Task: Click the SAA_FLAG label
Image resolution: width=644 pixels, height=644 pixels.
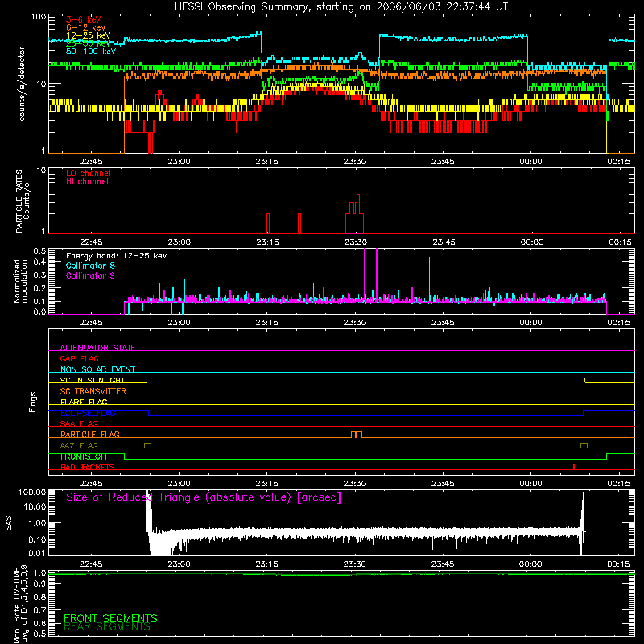Action: [79, 423]
